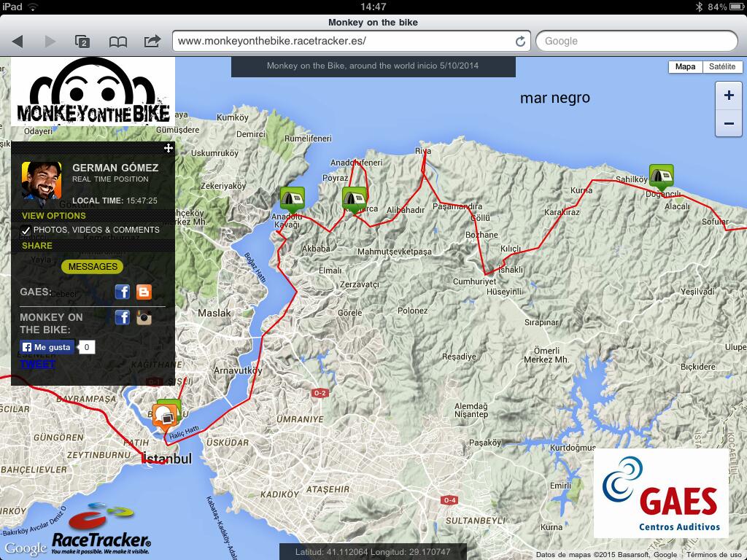The image size is (747, 560).
Task: Click the 'Mahmutşevketpaşa' map label
Action: click(x=395, y=252)
